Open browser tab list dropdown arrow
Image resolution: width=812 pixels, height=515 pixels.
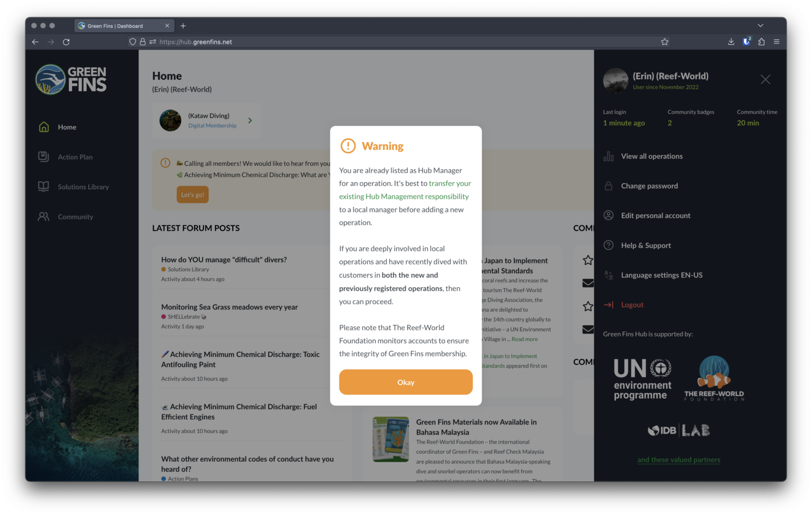760,25
